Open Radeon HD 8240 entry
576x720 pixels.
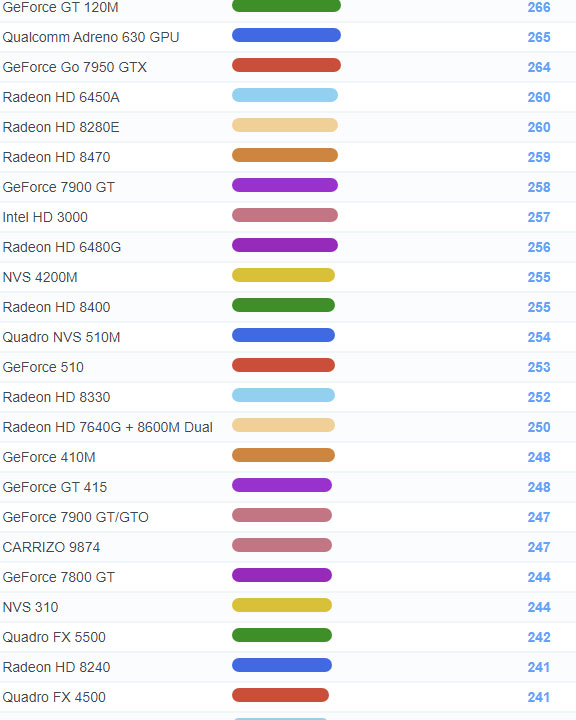tap(56, 667)
